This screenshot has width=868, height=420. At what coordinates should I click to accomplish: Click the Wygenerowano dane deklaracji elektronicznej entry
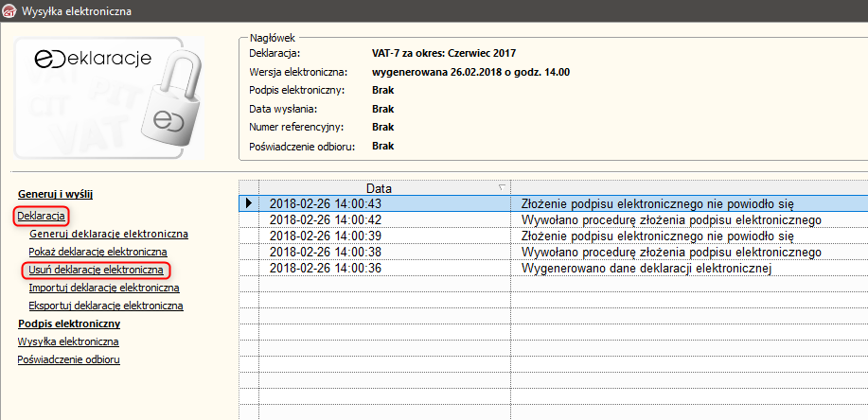(x=647, y=269)
